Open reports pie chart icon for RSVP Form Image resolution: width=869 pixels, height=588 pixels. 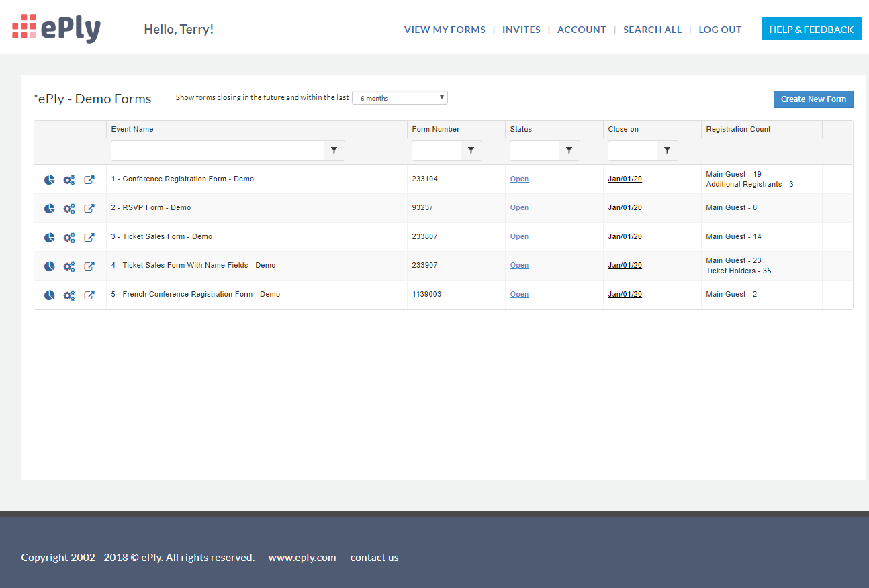point(49,209)
